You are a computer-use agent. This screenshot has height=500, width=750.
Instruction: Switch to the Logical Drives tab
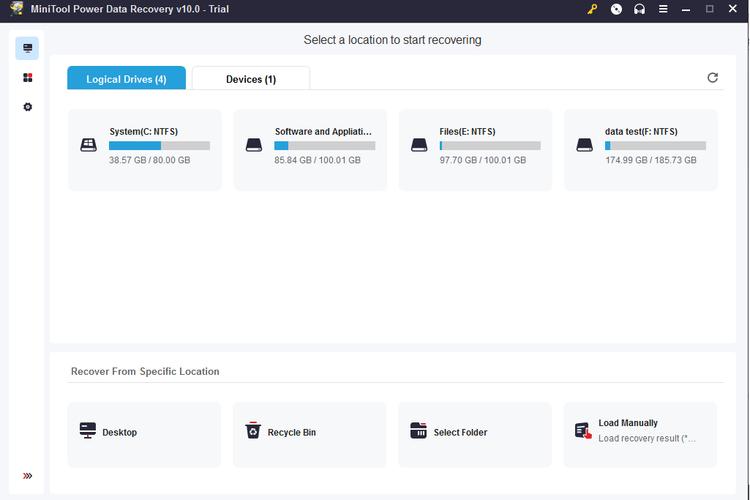pos(126,79)
